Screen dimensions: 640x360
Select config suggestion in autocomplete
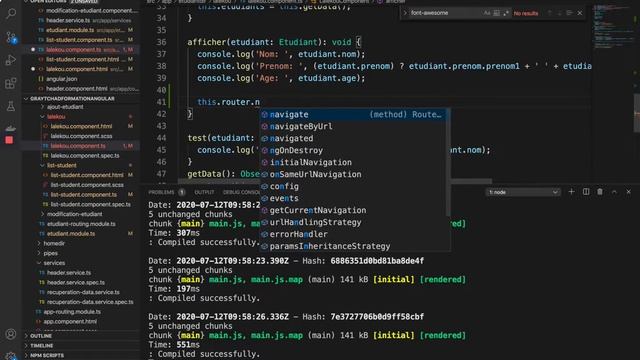(x=353, y=187)
